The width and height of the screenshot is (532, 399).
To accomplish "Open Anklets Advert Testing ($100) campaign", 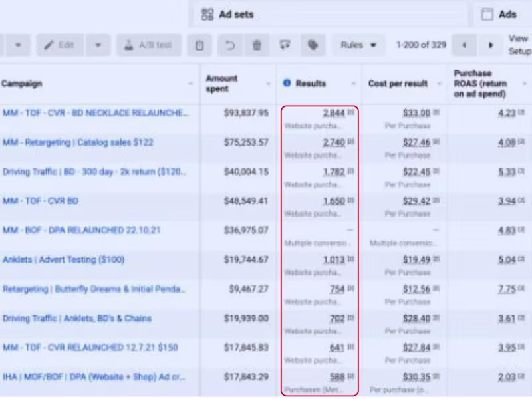I will pyautogui.click(x=63, y=260).
